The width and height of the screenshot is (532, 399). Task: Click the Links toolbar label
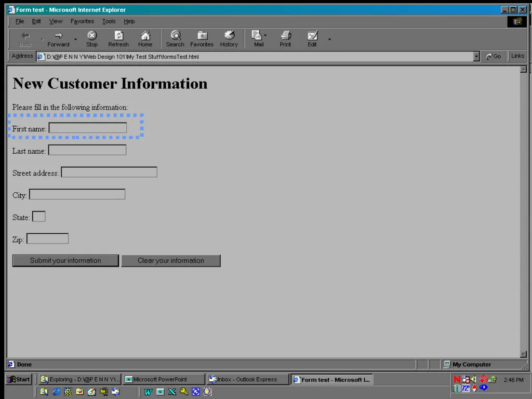tap(518, 56)
